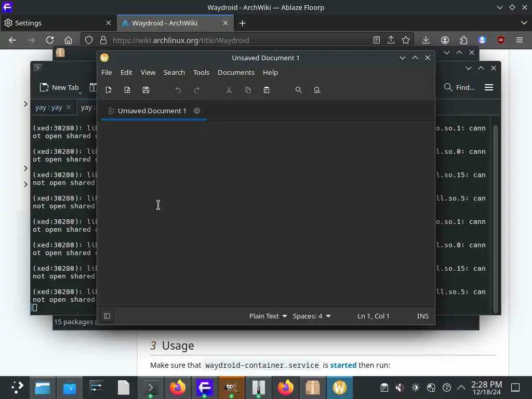Open the browser extensions puzzle icon

(463, 40)
